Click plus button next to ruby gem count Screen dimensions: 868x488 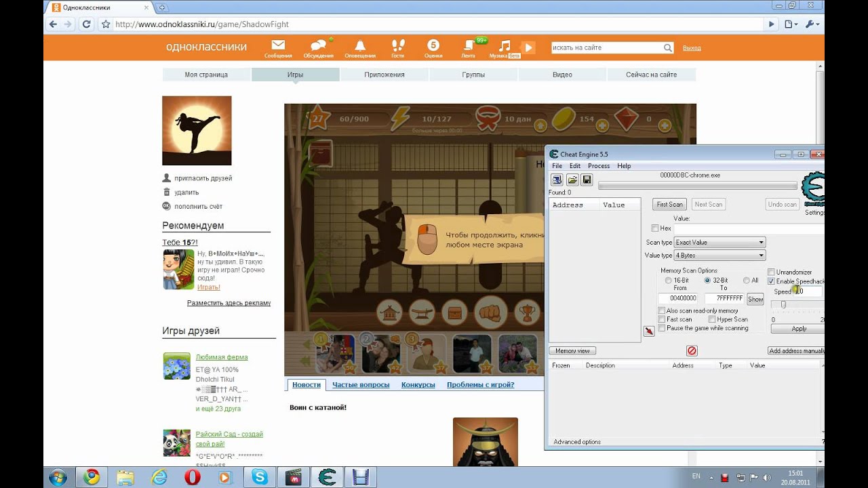coord(666,125)
